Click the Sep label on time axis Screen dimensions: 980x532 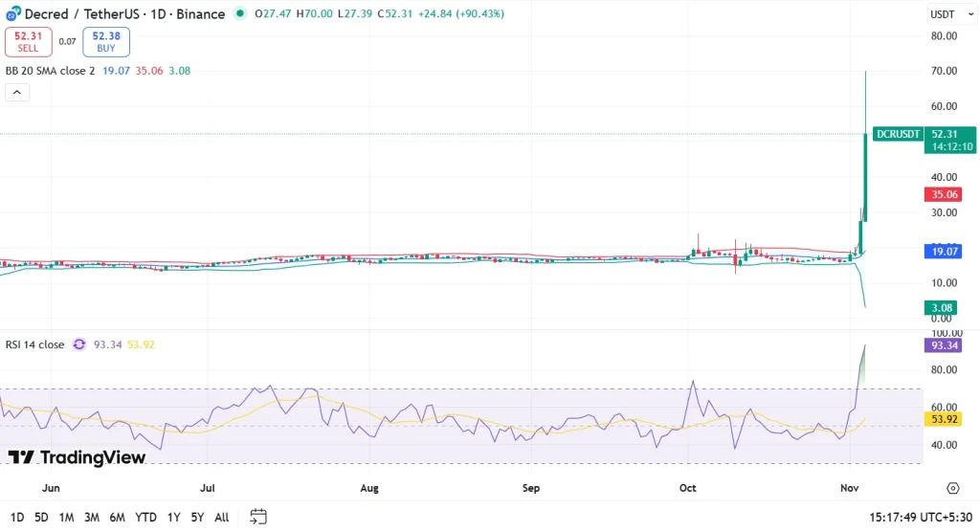530,488
